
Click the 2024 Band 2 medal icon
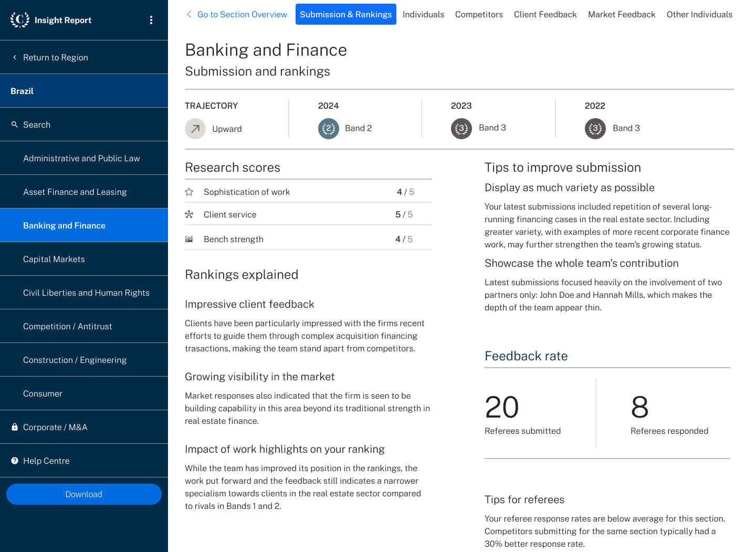(x=328, y=128)
